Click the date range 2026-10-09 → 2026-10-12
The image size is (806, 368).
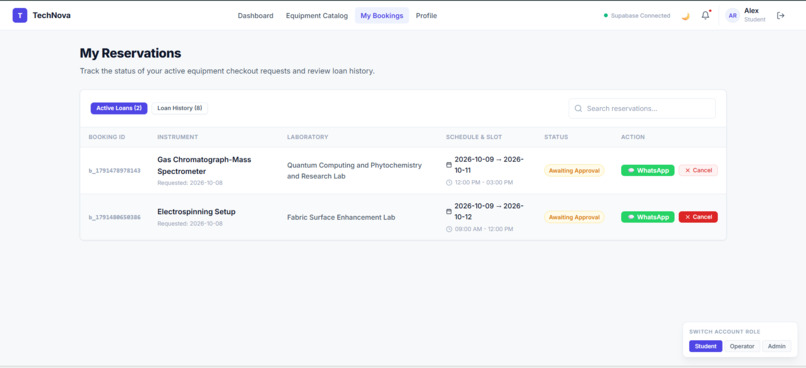[489, 212]
